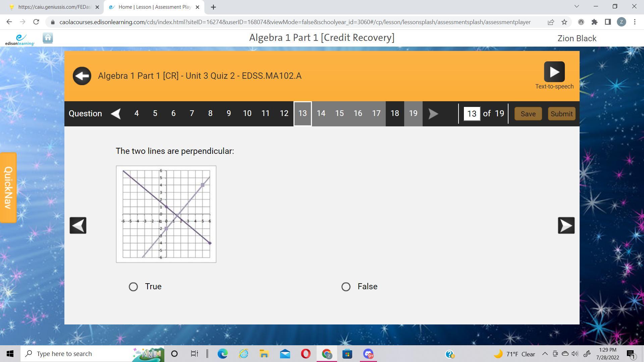Switch to the caiu.geniussis.com browser tab

[54, 7]
